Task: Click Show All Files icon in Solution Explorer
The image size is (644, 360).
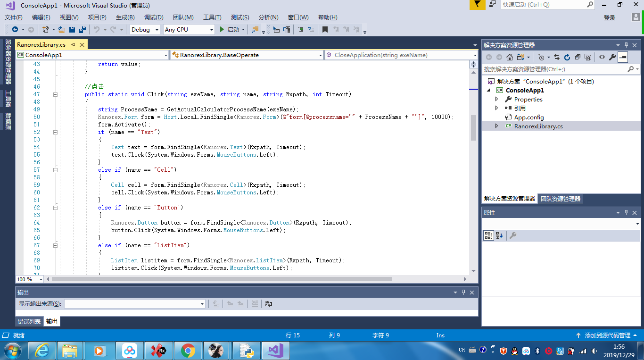Action: click(x=588, y=57)
